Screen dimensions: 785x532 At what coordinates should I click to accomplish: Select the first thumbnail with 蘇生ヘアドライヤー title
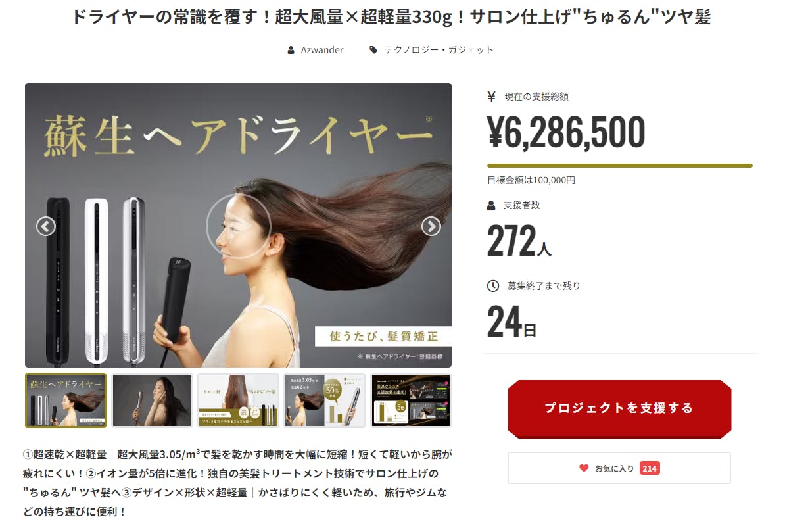[x=66, y=400]
